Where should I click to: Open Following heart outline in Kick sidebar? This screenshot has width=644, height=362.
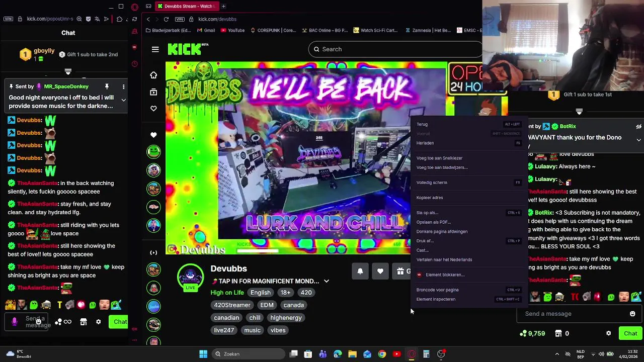click(x=153, y=109)
